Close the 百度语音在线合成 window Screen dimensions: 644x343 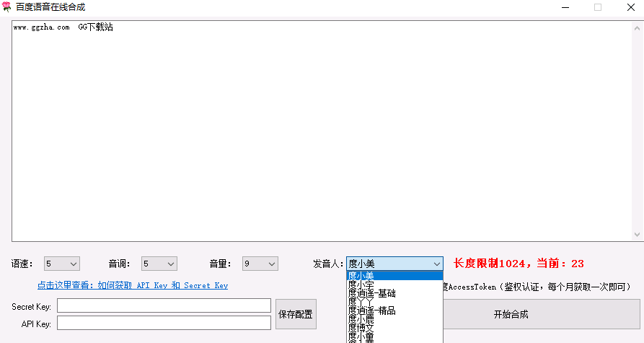click(631, 7)
